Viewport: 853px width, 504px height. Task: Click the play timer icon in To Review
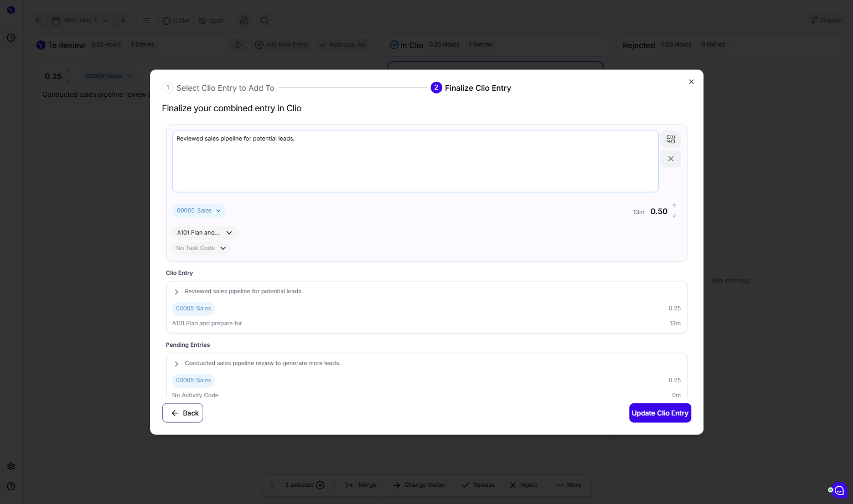click(239, 45)
